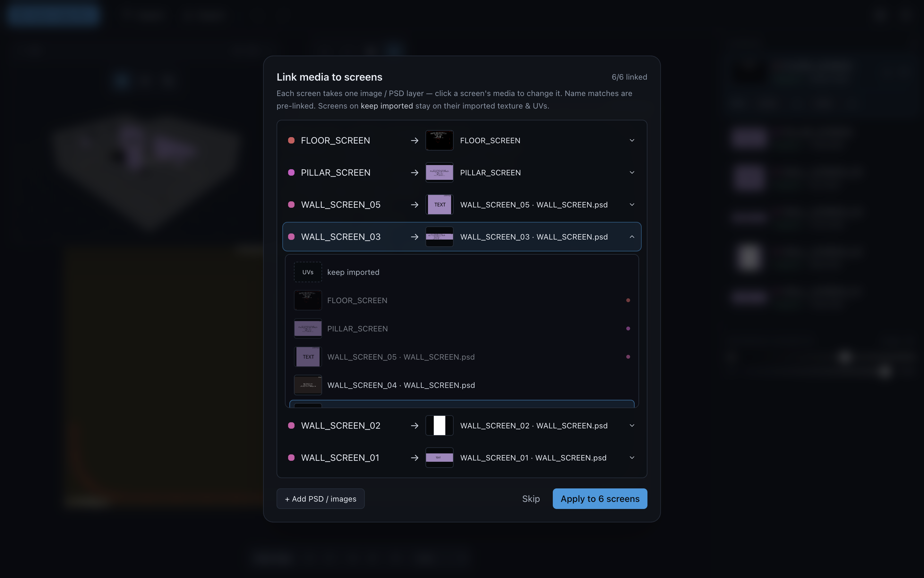The height and width of the screenshot is (578, 924).
Task: Click the Link media to screens heading
Action: pyautogui.click(x=329, y=77)
